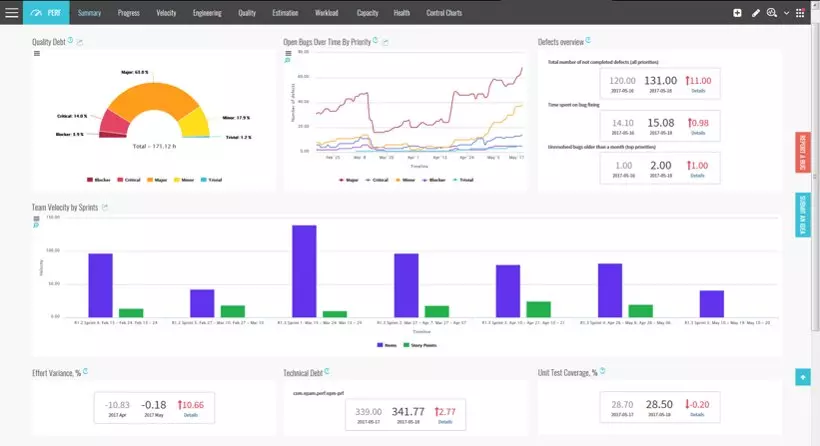
Task: Toggle Items series in velocity legend
Action: (386, 345)
